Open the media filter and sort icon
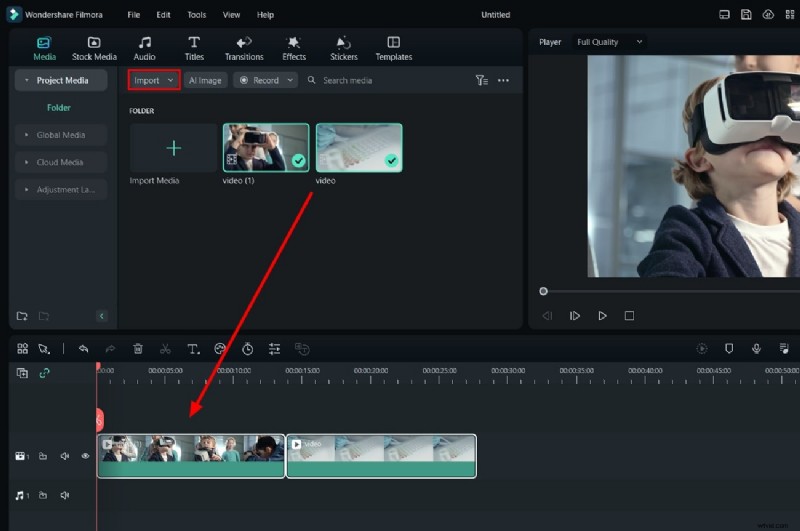 coord(482,80)
